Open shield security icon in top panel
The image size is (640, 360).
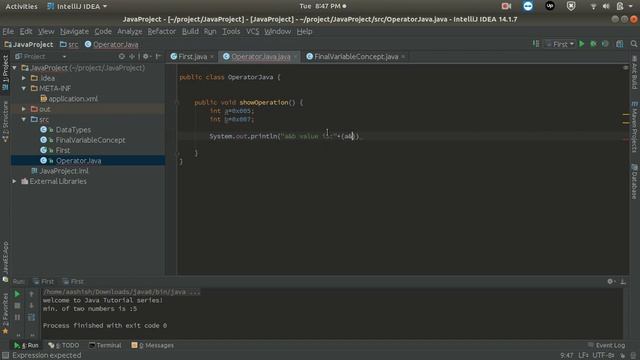[x=571, y=6]
